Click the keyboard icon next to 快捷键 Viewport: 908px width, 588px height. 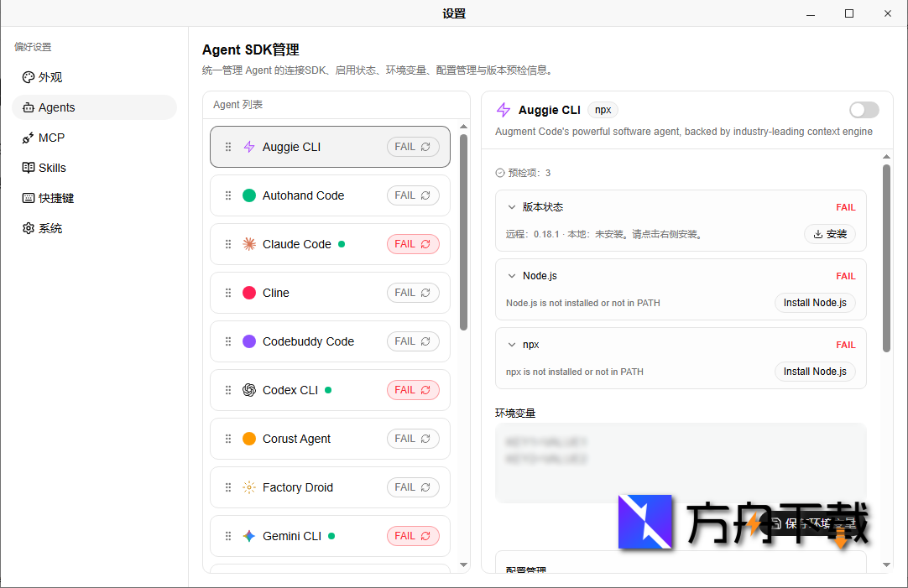[x=28, y=198]
